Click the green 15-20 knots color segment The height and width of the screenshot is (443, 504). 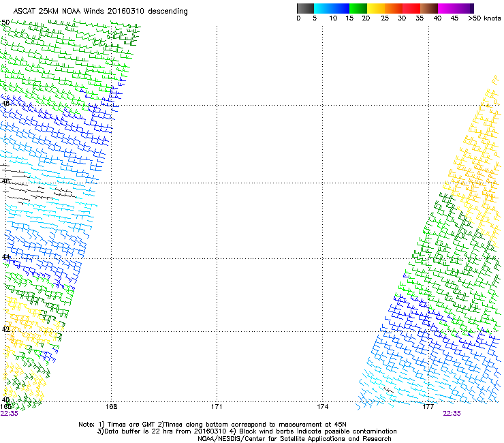[358, 8]
